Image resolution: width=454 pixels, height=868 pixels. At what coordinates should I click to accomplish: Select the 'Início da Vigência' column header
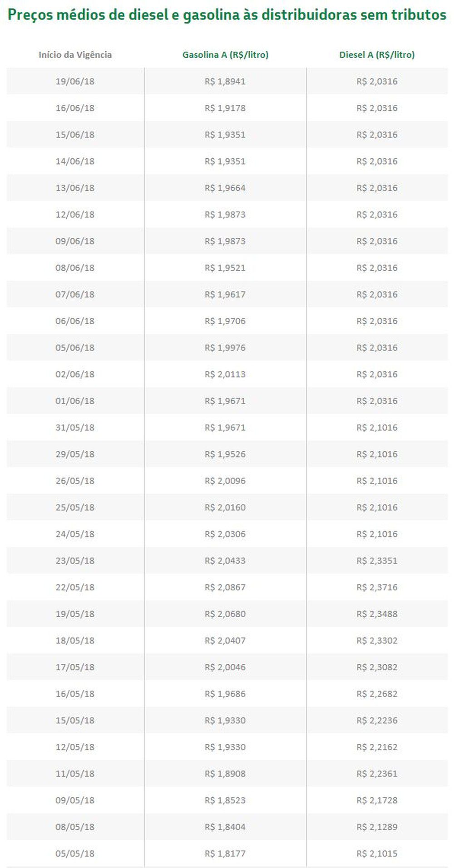(75, 55)
